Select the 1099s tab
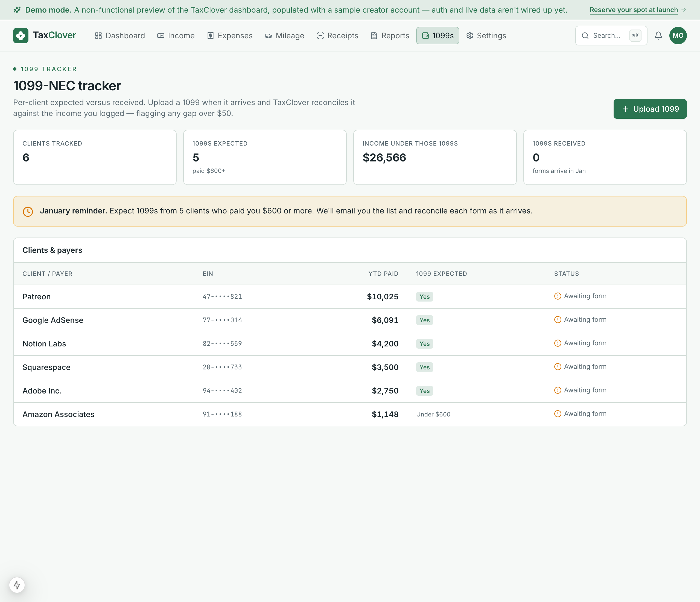This screenshot has height=602, width=700. pyautogui.click(x=437, y=36)
